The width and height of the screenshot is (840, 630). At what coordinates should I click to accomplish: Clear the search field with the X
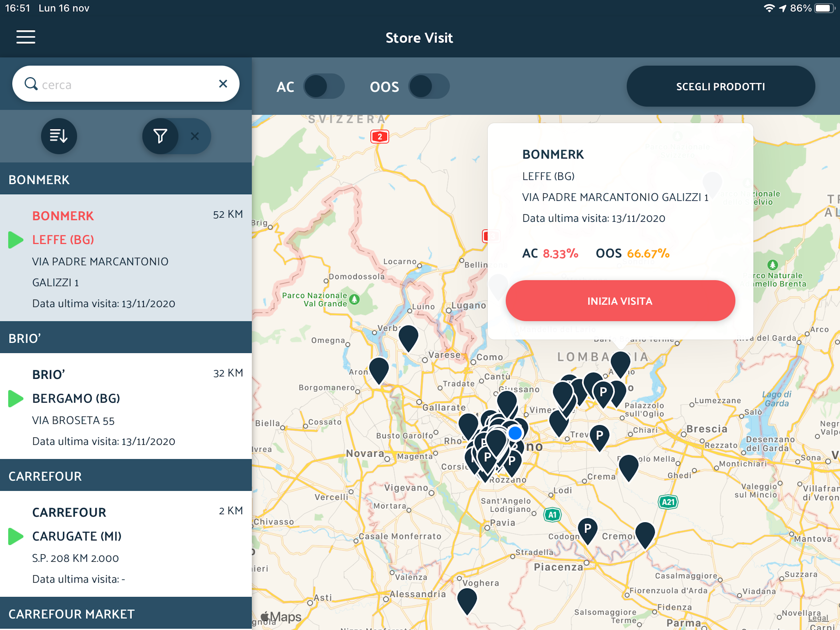pyautogui.click(x=223, y=84)
